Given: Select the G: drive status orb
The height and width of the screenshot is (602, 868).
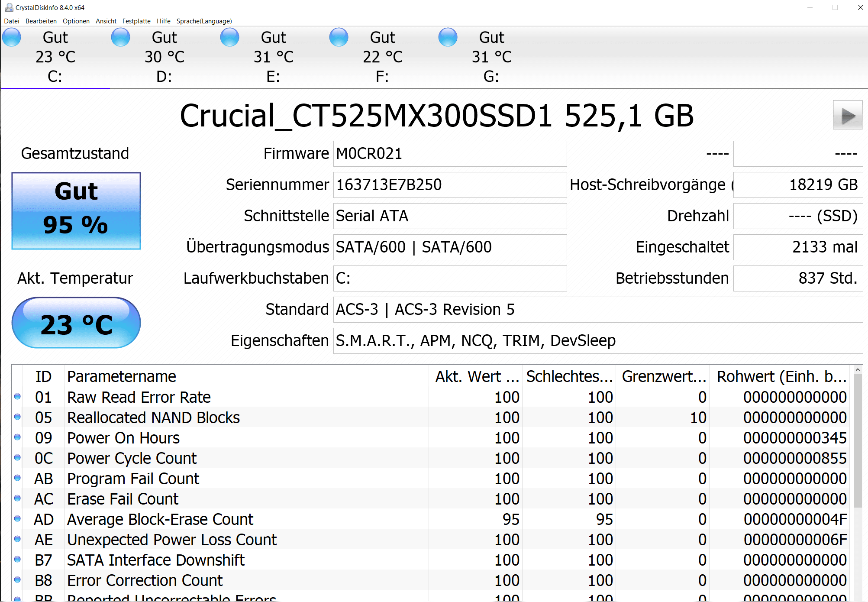Looking at the screenshot, I should [448, 37].
